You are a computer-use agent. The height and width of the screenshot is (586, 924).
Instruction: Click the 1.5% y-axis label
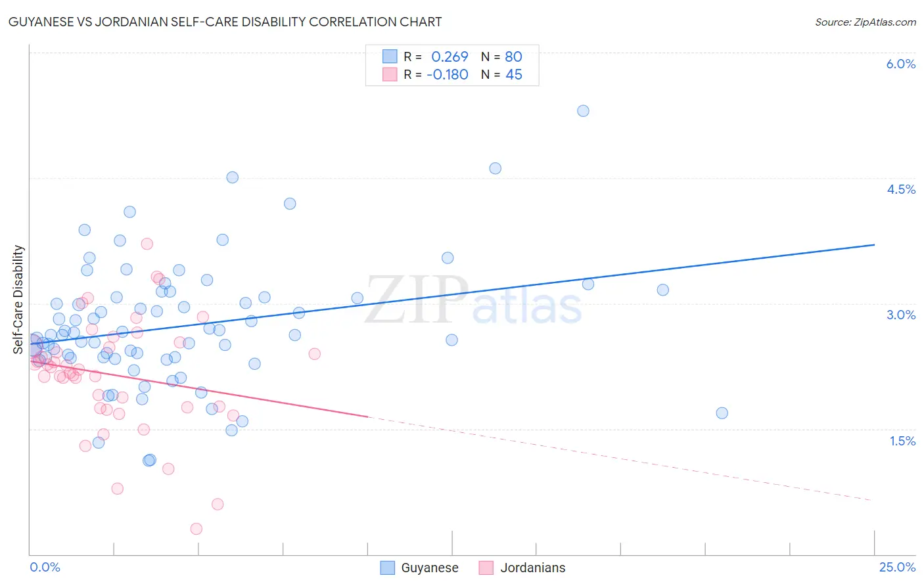pos(902,441)
